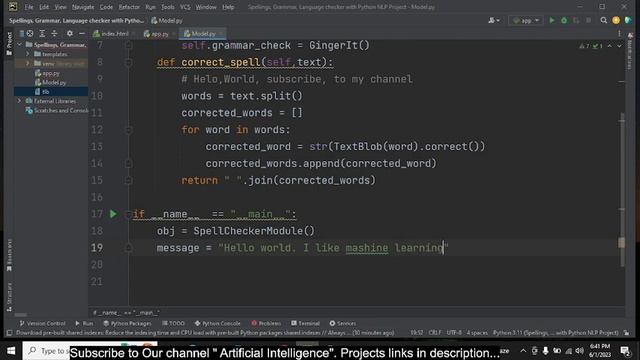Screen dimensions: 640x360
Task: Open the user account icon menu
Action: tap(494, 20)
